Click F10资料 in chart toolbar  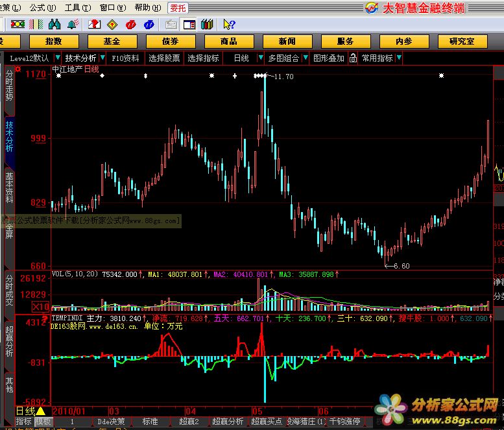pos(125,58)
